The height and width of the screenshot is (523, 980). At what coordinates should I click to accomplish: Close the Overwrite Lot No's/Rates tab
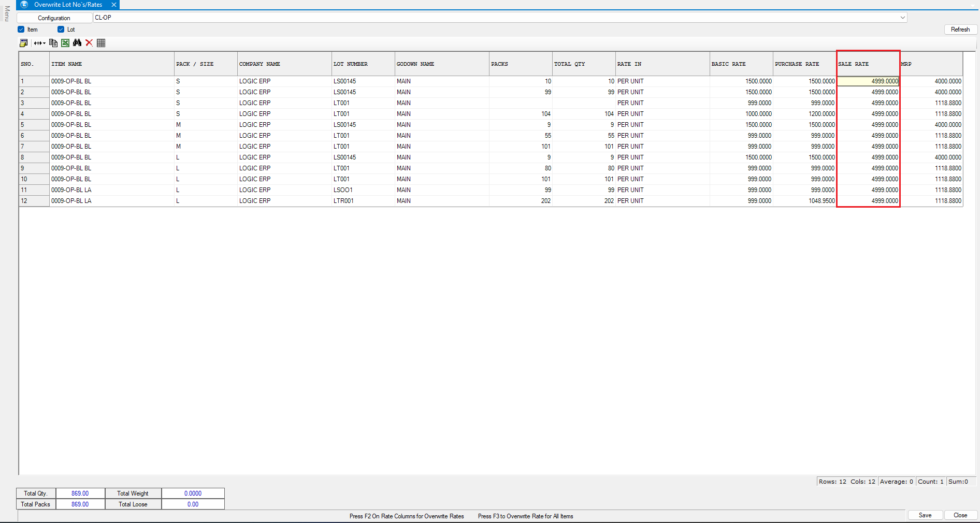(x=114, y=5)
